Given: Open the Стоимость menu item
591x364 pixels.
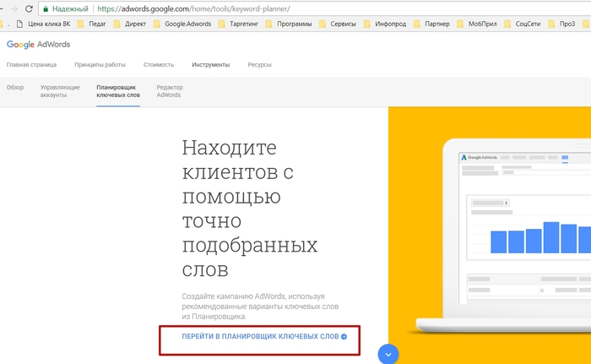Looking at the screenshot, I should (159, 65).
